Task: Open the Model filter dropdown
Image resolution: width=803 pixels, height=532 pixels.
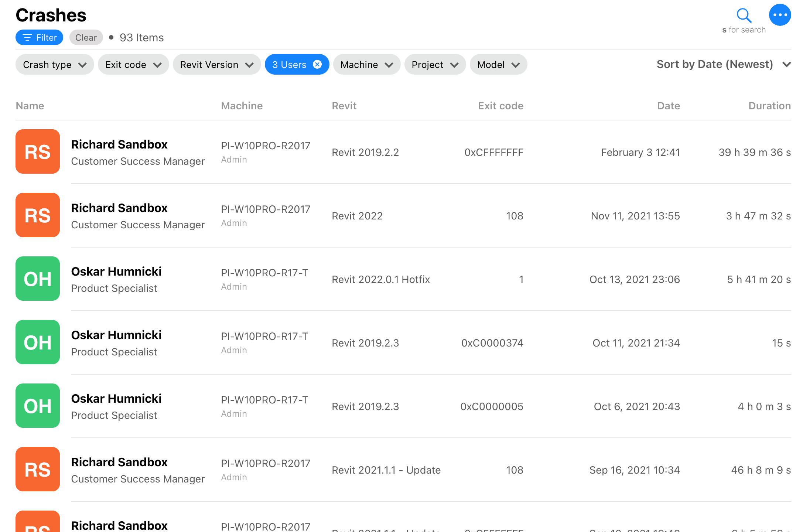Action: (498, 65)
